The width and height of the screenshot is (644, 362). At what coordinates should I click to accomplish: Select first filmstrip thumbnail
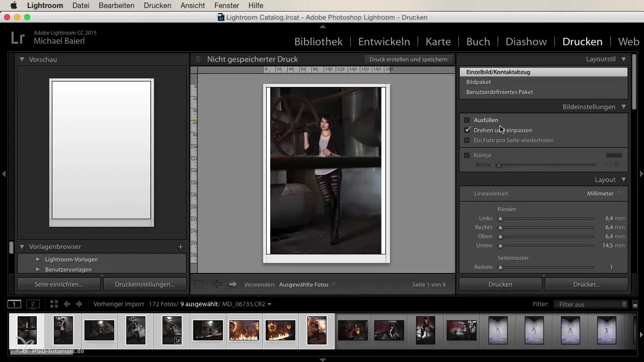click(27, 331)
